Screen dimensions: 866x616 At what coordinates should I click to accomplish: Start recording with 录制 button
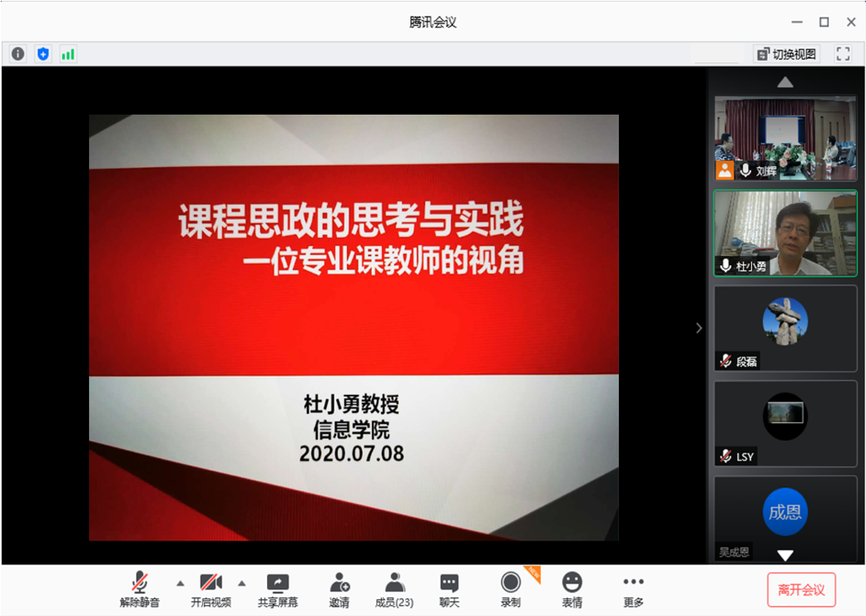click(511, 589)
